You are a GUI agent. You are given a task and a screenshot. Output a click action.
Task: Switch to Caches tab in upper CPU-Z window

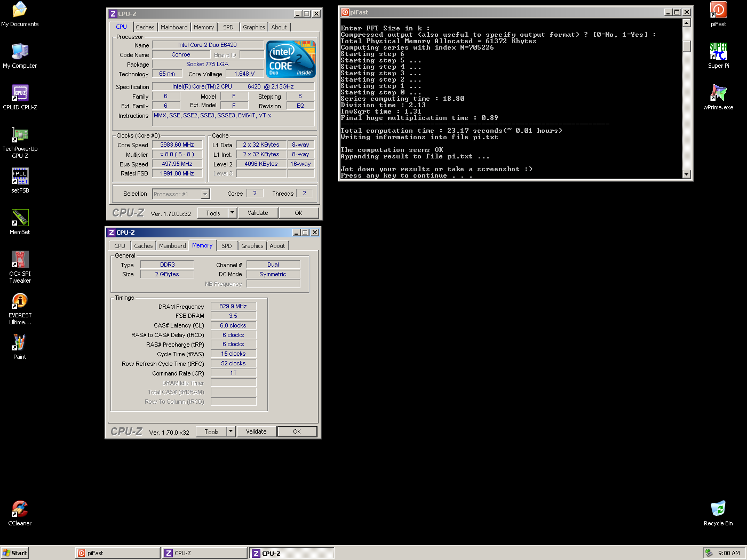[145, 27]
